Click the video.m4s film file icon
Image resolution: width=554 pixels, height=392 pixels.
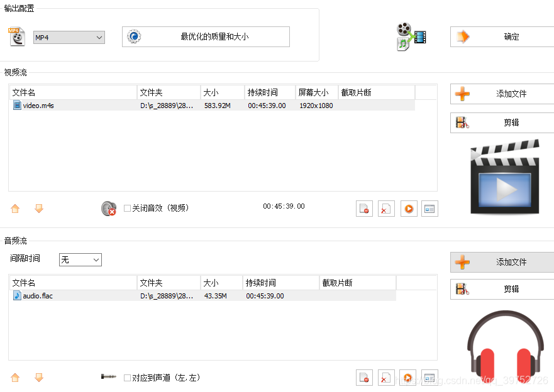(x=17, y=105)
